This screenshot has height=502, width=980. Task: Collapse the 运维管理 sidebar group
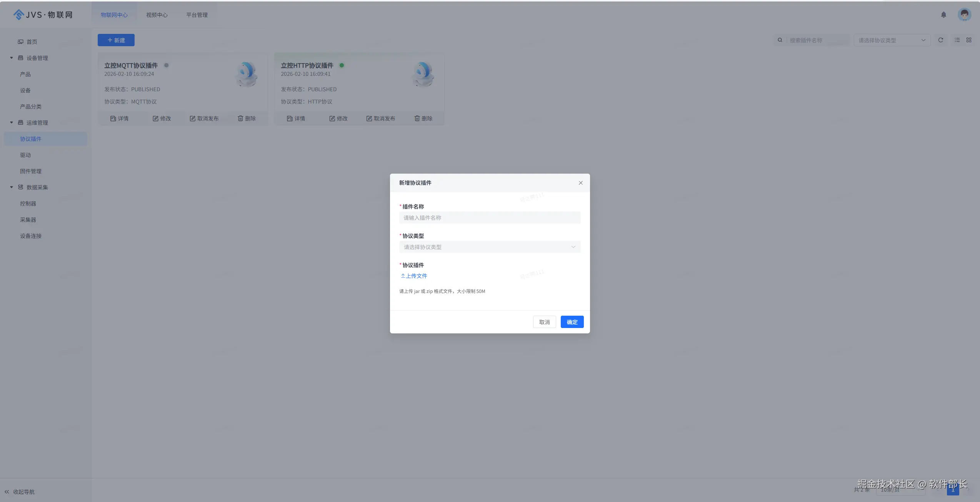point(12,123)
